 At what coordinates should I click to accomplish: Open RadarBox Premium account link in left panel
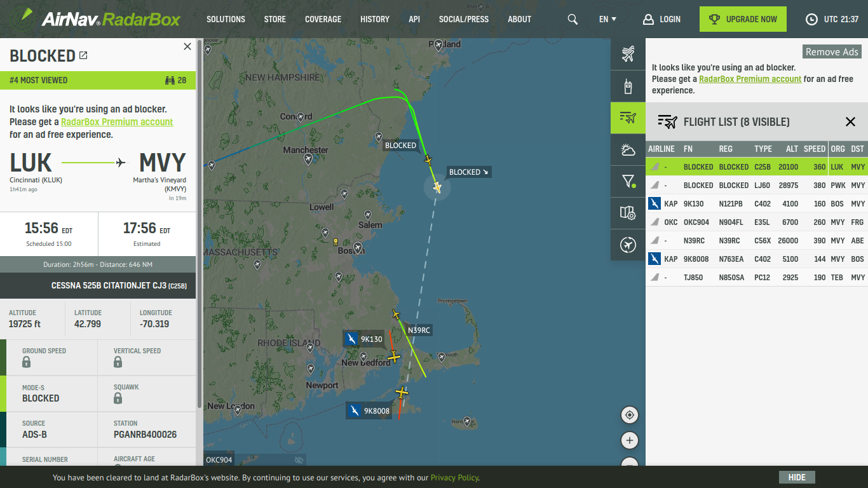pos(117,122)
